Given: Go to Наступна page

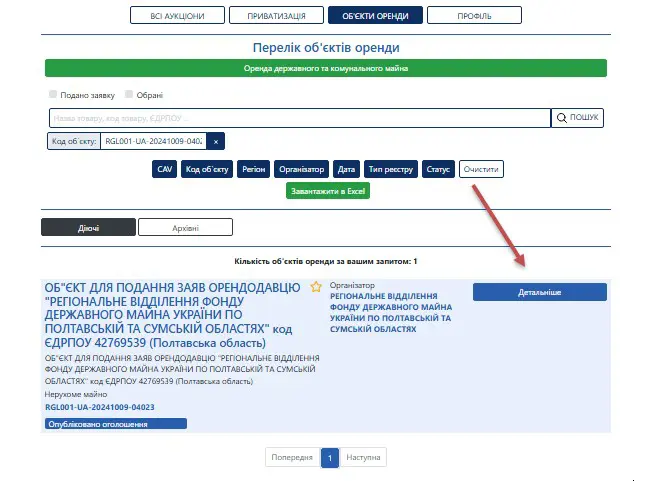Looking at the screenshot, I should click(364, 457).
